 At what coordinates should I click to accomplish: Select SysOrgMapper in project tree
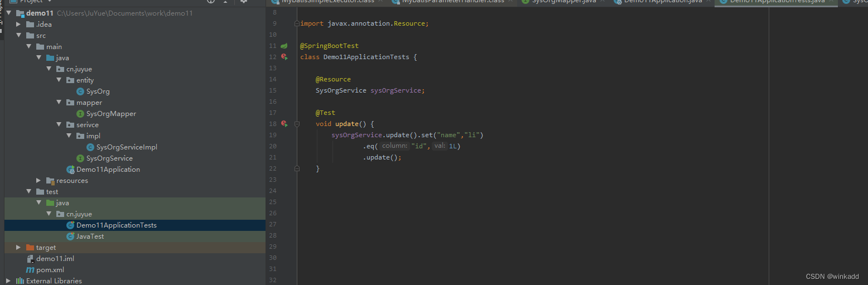point(111,114)
